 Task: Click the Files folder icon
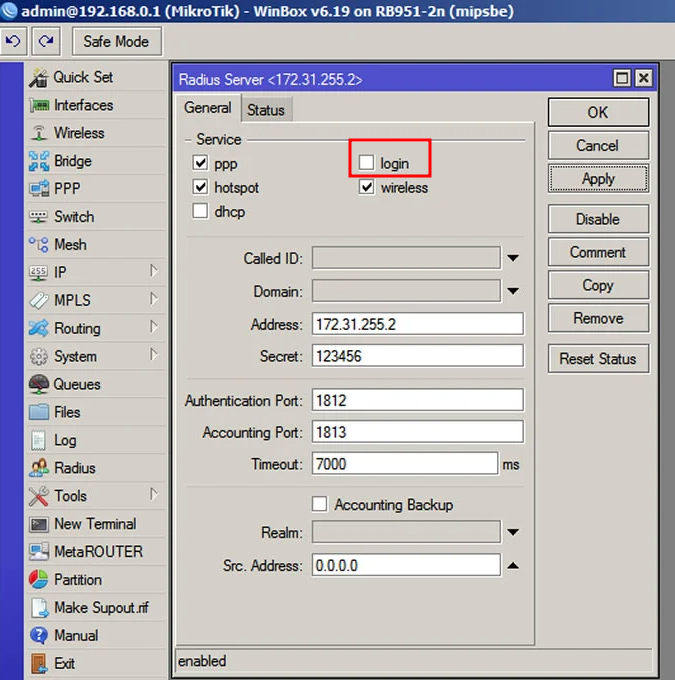point(39,412)
